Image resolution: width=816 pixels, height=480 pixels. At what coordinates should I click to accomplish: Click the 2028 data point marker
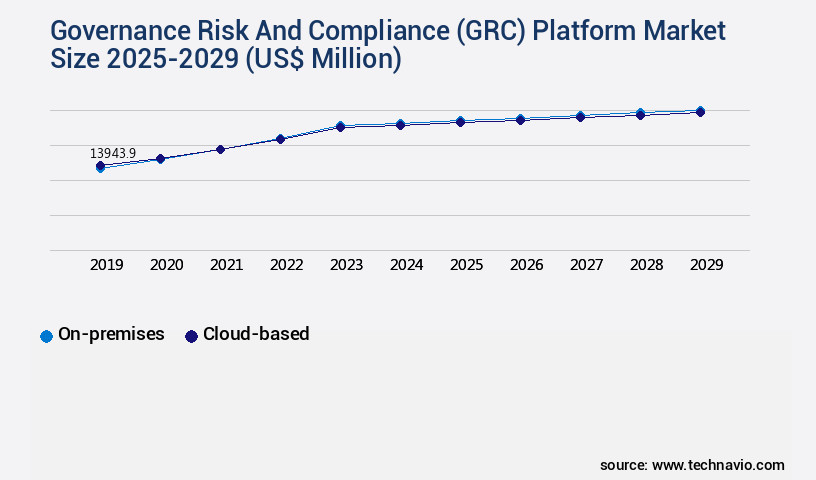click(640, 114)
